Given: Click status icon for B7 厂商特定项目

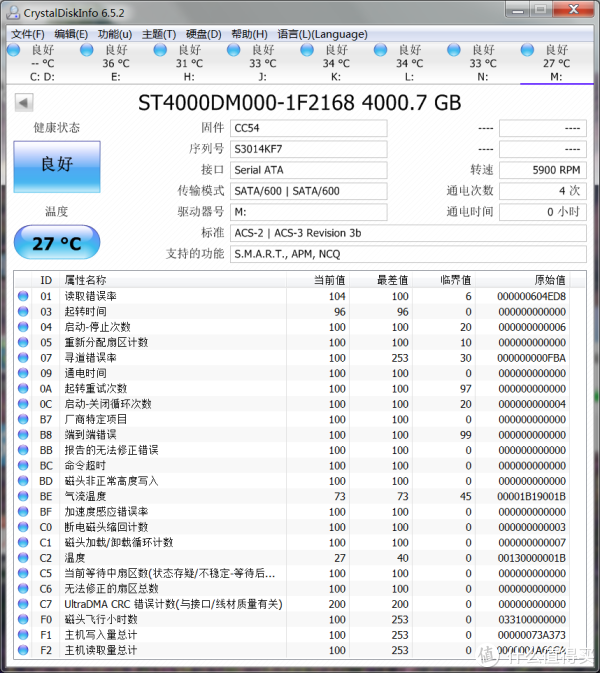Looking at the screenshot, I should pyautogui.click(x=23, y=419).
